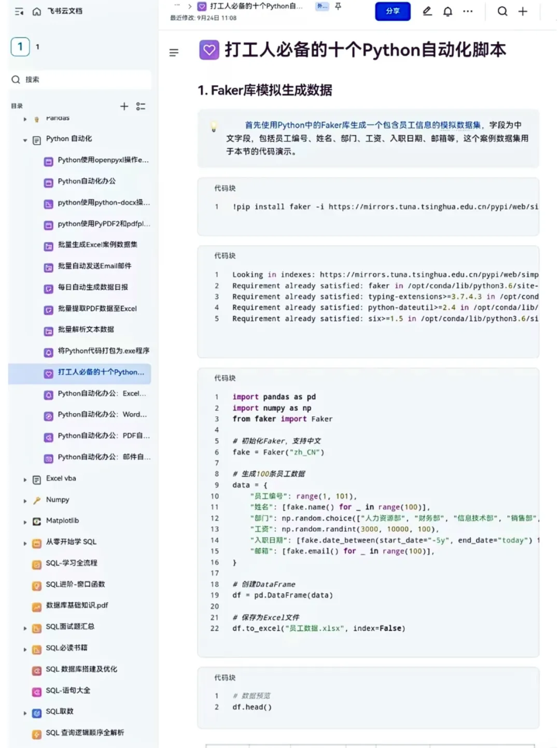Click 最近修改 timestamp text
This screenshot has width=560, height=748.
coord(203,18)
